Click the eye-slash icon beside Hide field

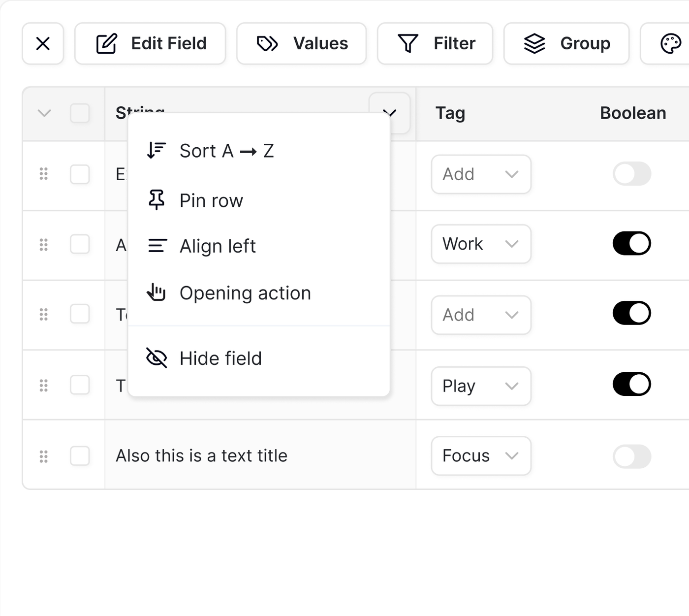coord(157,358)
